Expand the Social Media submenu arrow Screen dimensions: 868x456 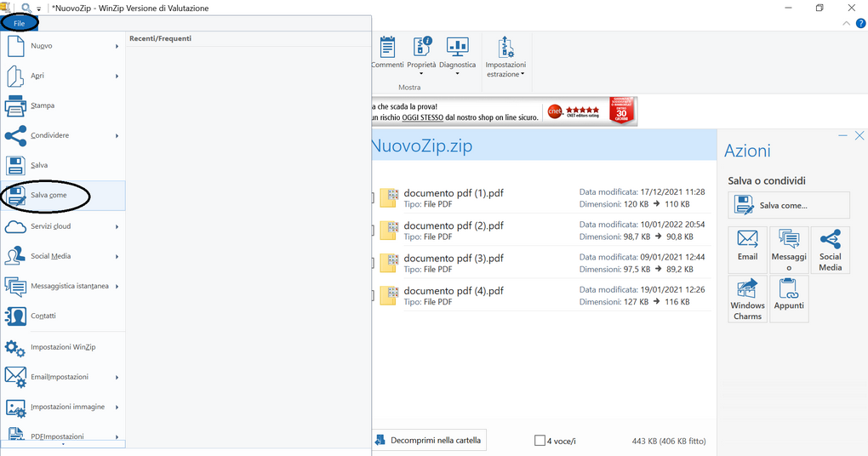pyautogui.click(x=117, y=257)
